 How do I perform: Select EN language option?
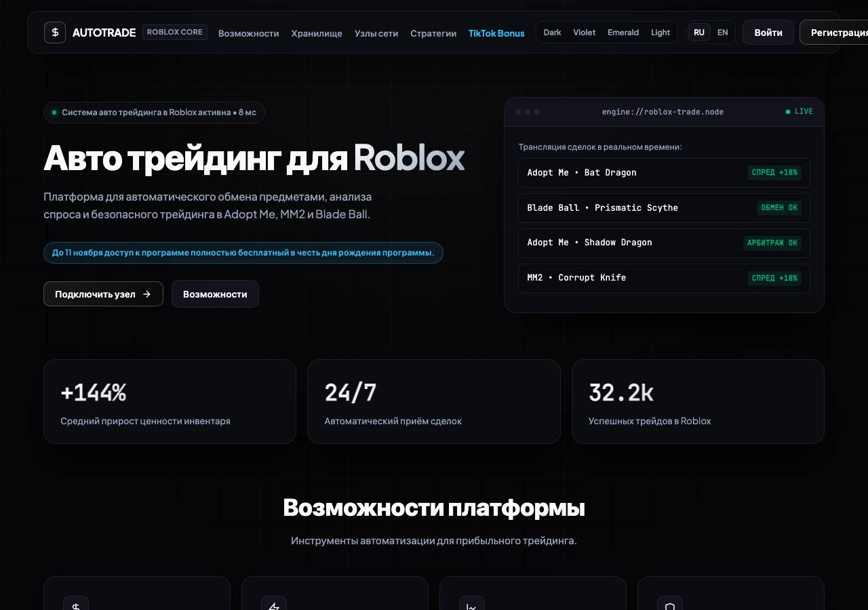point(722,33)
